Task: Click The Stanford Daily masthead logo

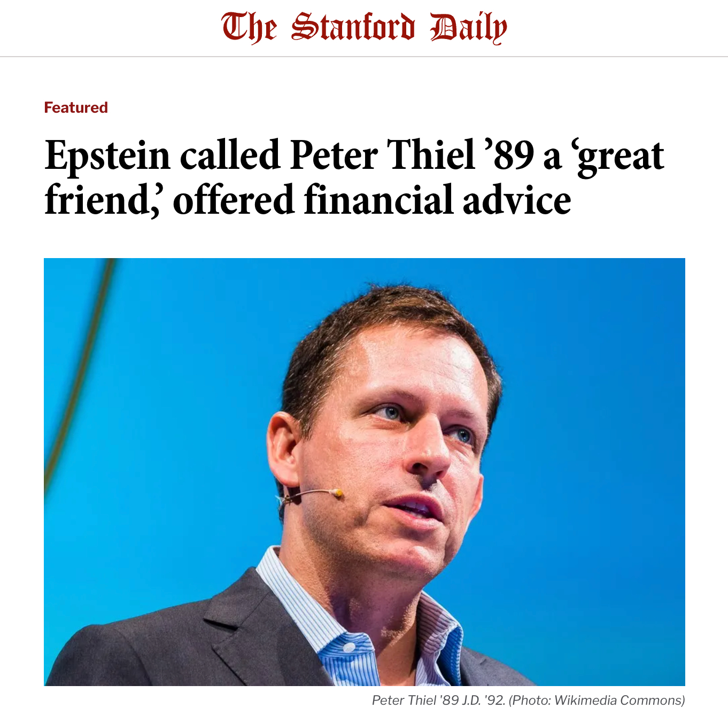Action: point(364,28)
